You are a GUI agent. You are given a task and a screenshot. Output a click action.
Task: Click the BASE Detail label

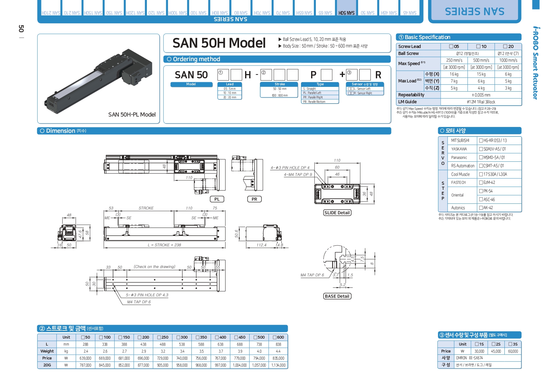[337, 296]
